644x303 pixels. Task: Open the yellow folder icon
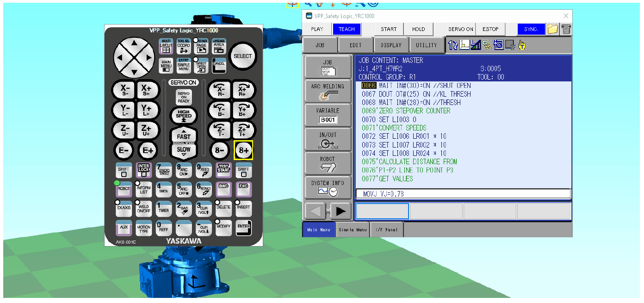tap(552, 29)
